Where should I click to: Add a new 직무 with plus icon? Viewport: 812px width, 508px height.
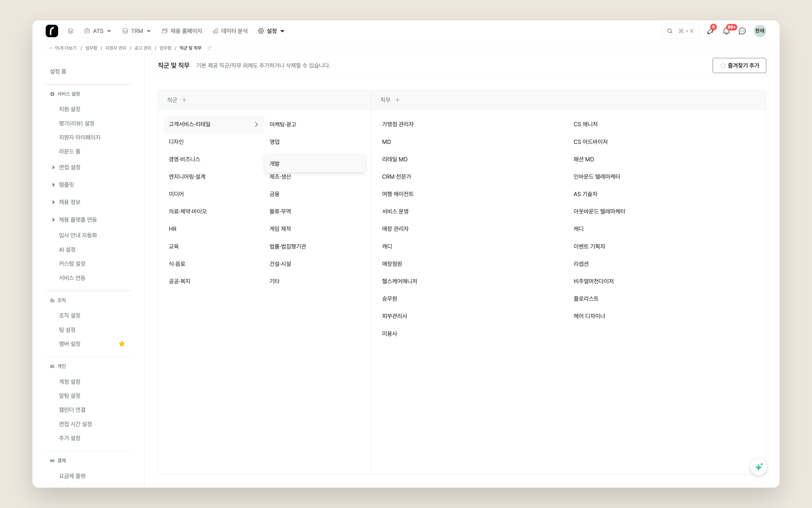(x=398, y=100)
